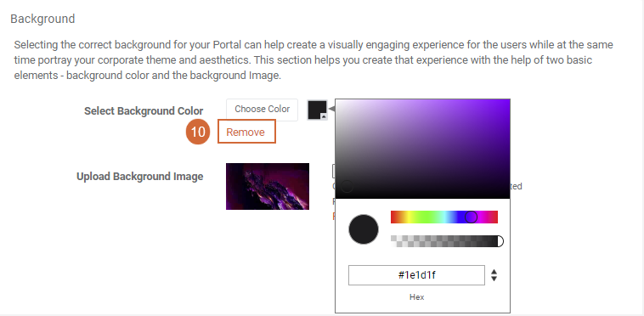Click the Choose Color button

[262, 110]
